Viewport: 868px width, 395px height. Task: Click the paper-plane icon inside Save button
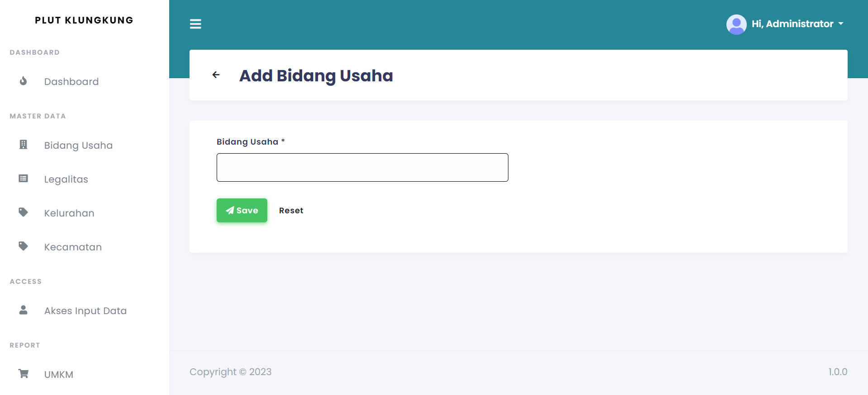click(x=230, y=210)
